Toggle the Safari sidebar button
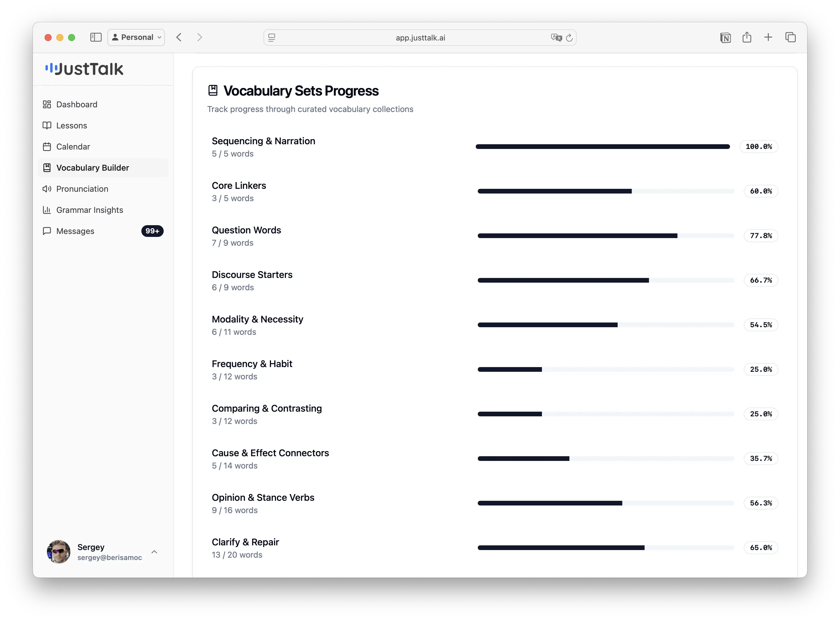This screenshot has width=840, height=621. pos(96,37)
